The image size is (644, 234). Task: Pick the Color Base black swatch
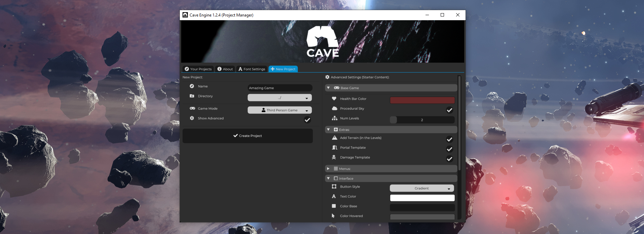coord(422,208)
